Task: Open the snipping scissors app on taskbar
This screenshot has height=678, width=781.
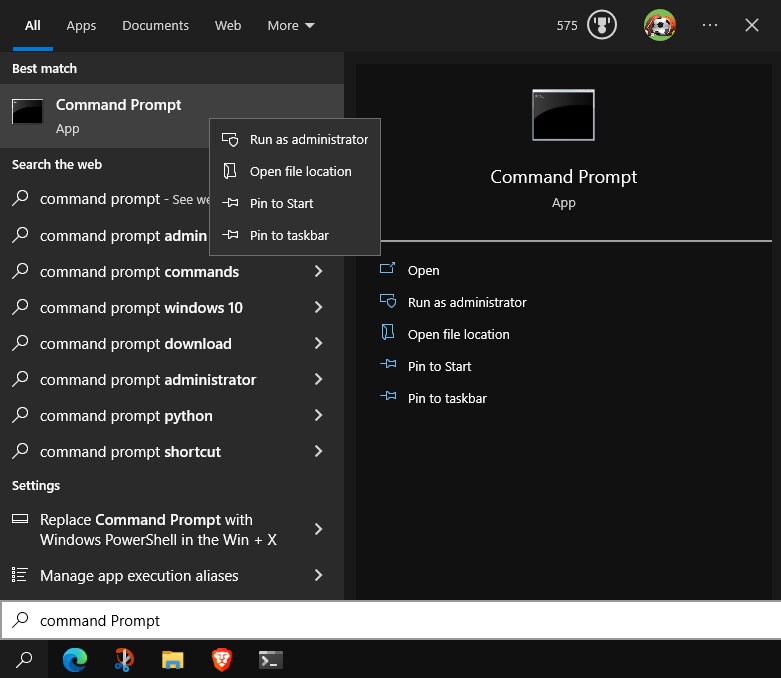Action: pyautogui.click(x=124, y=660)
